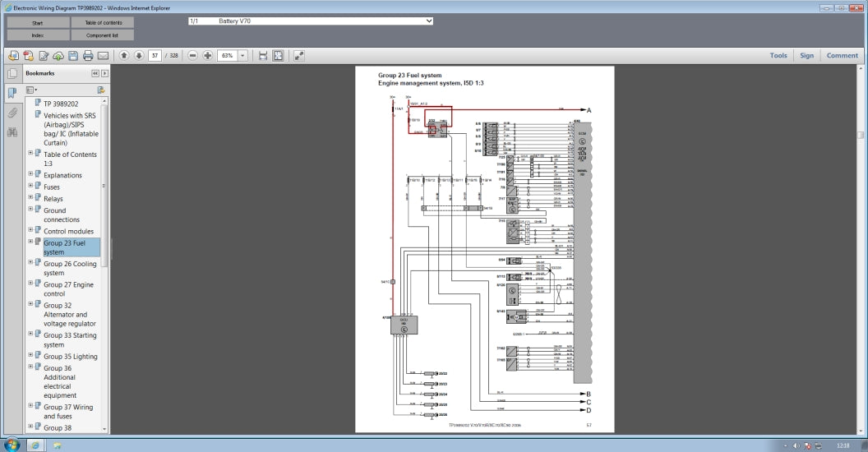The height and width of the screenshot is (452, 868).
Task: Open the Battery V70 page dropdown
Action: (x=429, y=21)
